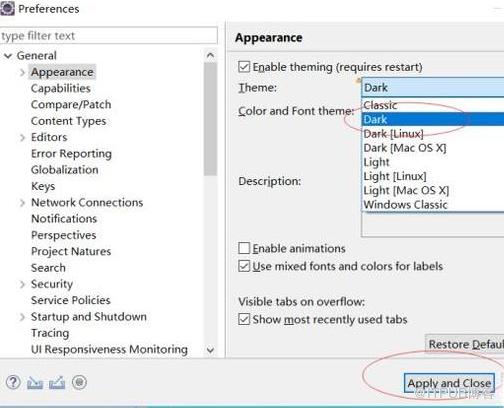Select UI Responsiveness Monitoring page
Screen dimensions: 504x408
point(109,350)
